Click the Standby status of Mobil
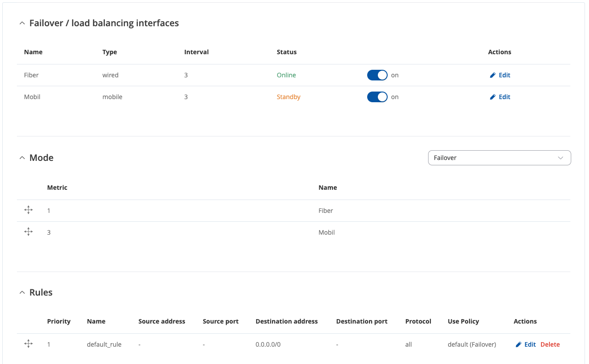The image size is (589, 364). point(288,97)
